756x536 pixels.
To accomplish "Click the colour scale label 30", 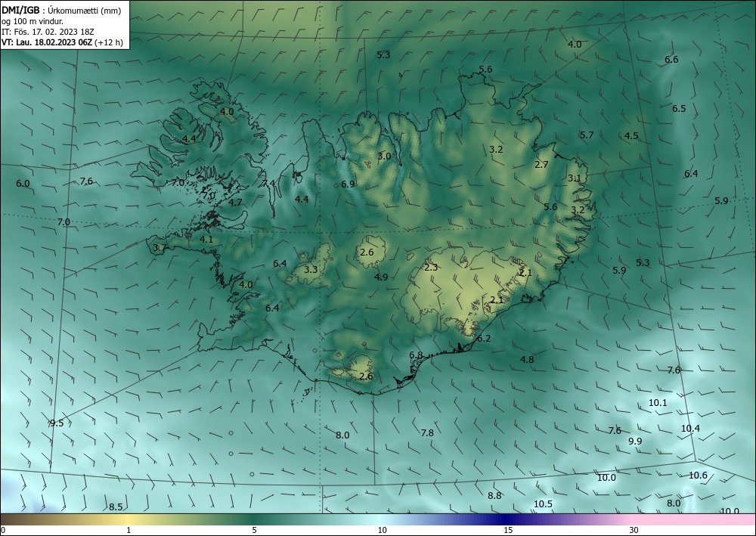I will pyautogui.click(x=634, y=530).
